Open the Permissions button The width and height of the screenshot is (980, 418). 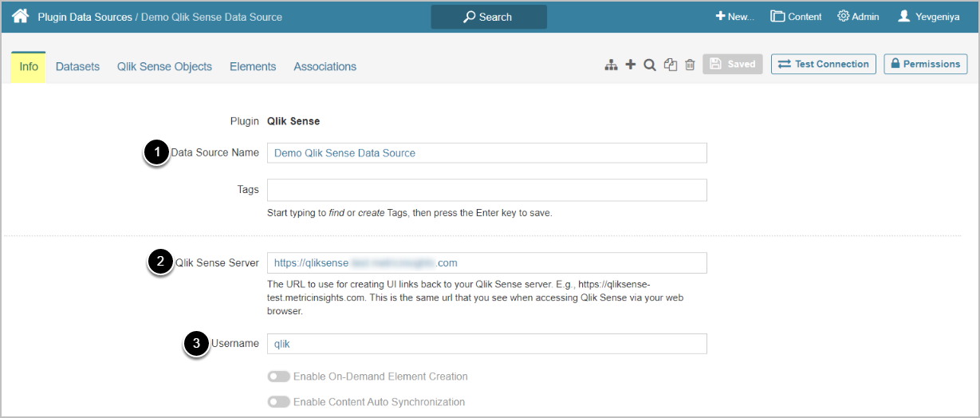925,65
